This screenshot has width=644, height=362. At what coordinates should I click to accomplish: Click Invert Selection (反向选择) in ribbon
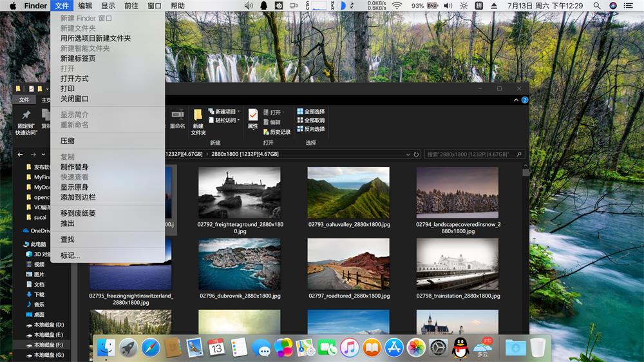[311, 129]
